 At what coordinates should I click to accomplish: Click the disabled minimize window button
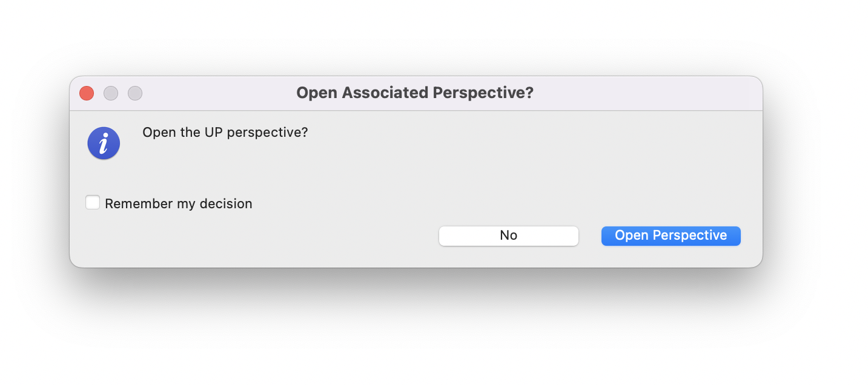[111, 93]
